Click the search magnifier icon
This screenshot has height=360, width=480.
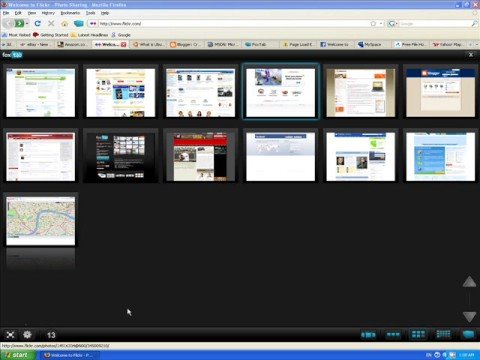(474, 24)
